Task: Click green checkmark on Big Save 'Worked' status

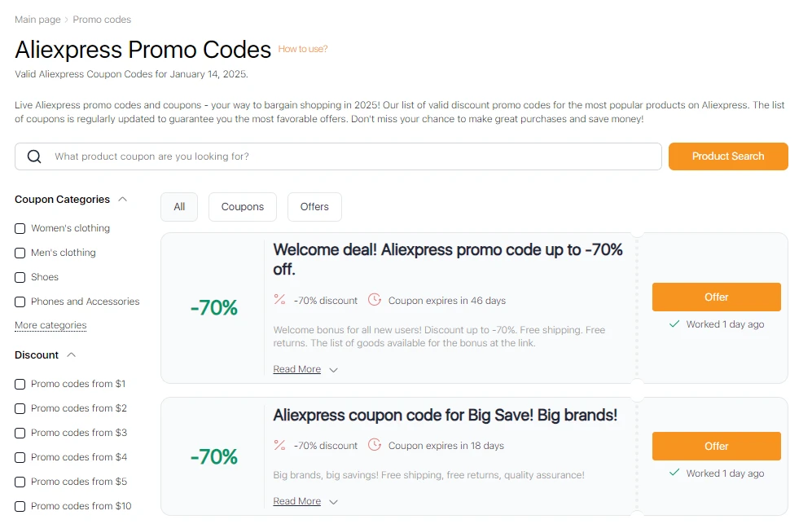Action: [674, 473]
